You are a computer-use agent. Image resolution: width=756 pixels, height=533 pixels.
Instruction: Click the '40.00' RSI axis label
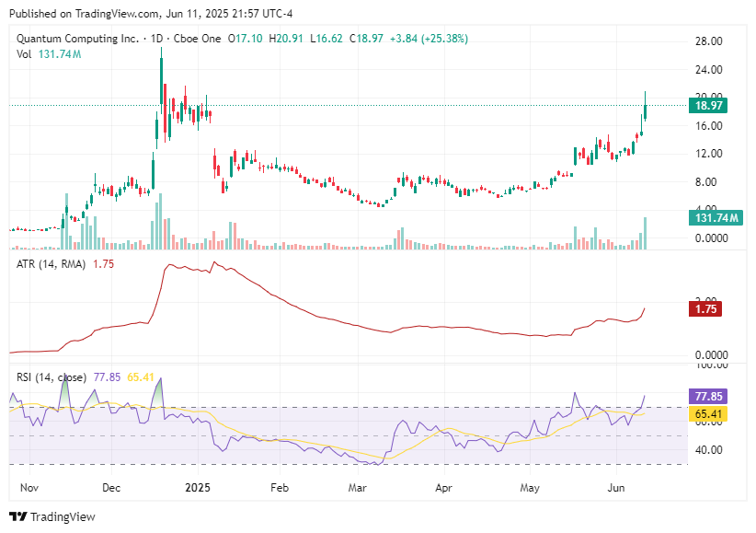click(708, 450)
